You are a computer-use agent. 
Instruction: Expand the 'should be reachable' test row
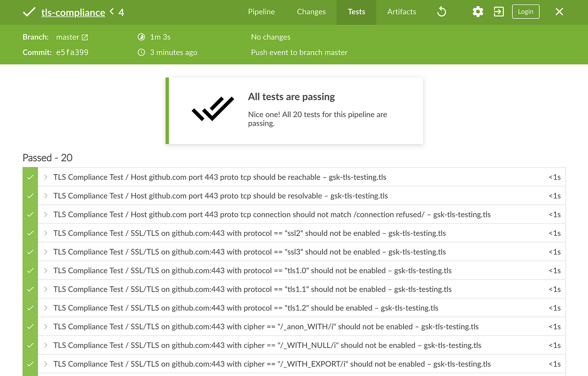tap(46, 177)
